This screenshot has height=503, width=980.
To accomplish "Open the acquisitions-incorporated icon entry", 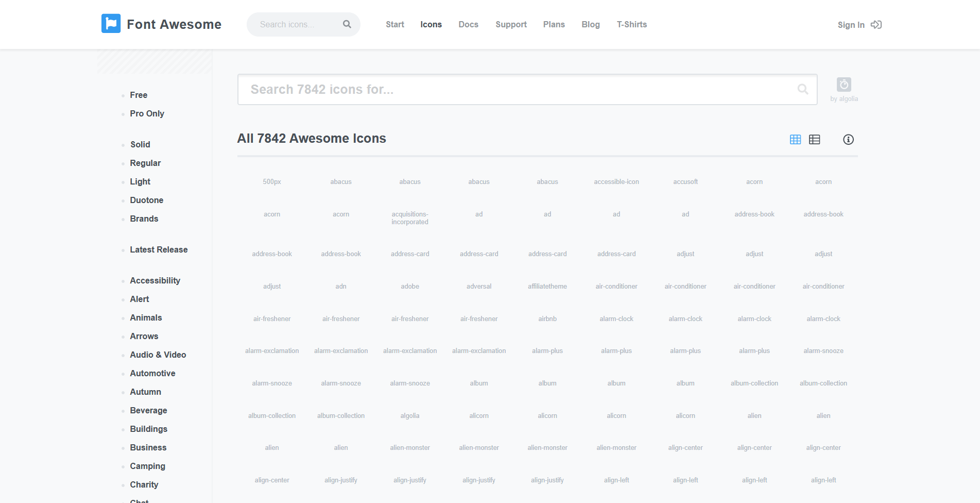I will coord(410,218).
